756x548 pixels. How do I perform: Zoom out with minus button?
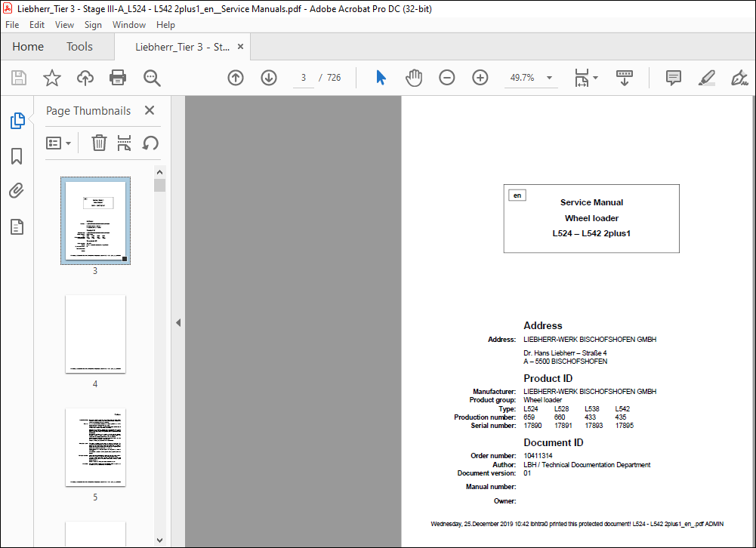point(447,78)
